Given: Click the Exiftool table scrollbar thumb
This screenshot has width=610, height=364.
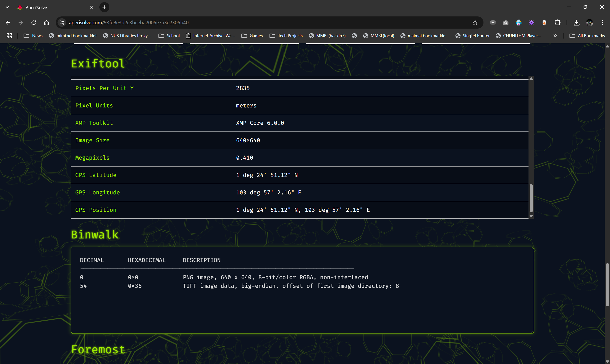Looking at the screenshot, I should coord(531,198).
